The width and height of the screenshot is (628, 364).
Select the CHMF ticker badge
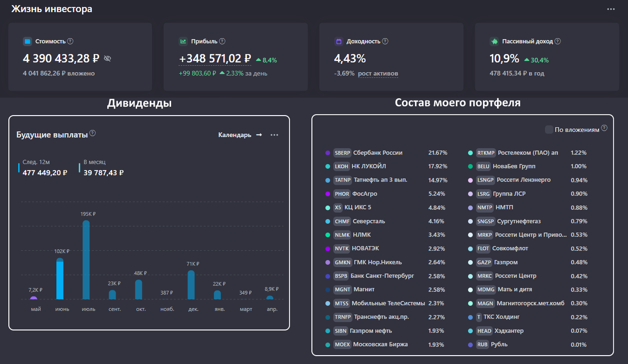click(342, 221)
